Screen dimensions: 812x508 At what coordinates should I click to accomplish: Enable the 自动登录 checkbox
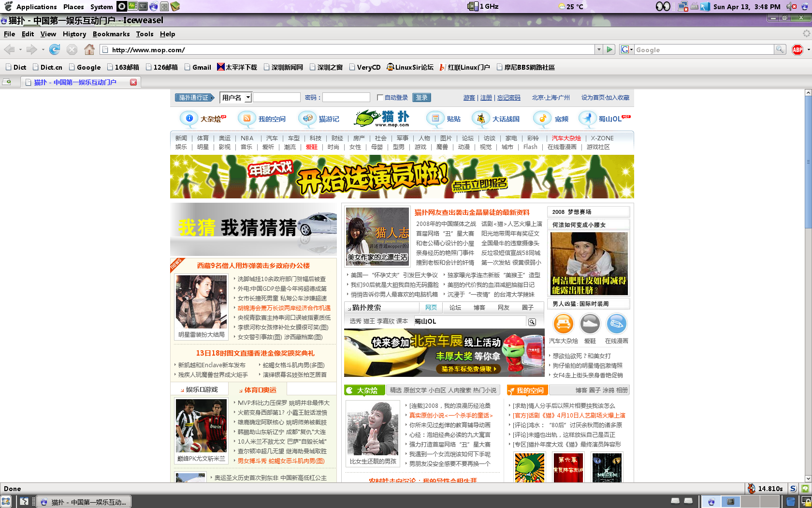coord(380,98)
